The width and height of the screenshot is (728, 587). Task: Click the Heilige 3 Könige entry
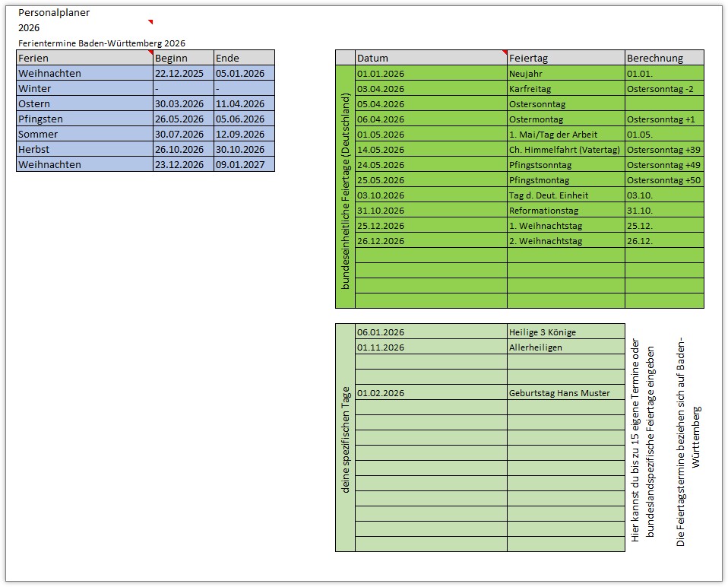coord(565,332)
